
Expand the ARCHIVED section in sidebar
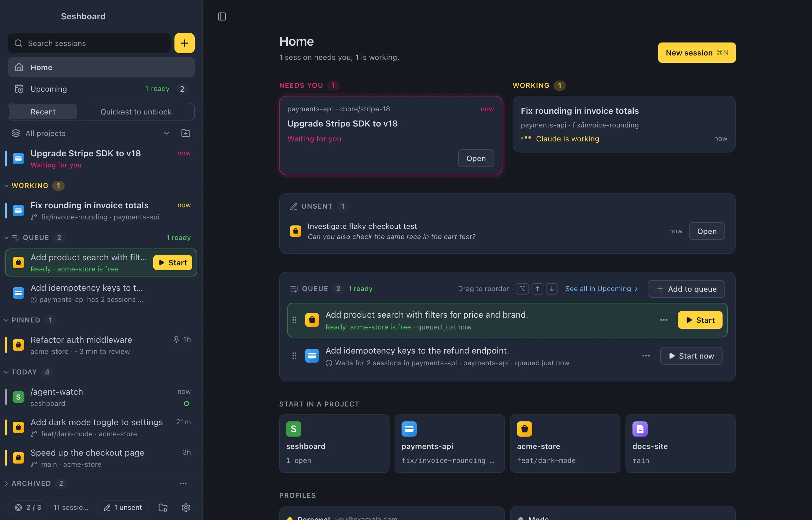[x=6, y=484]
